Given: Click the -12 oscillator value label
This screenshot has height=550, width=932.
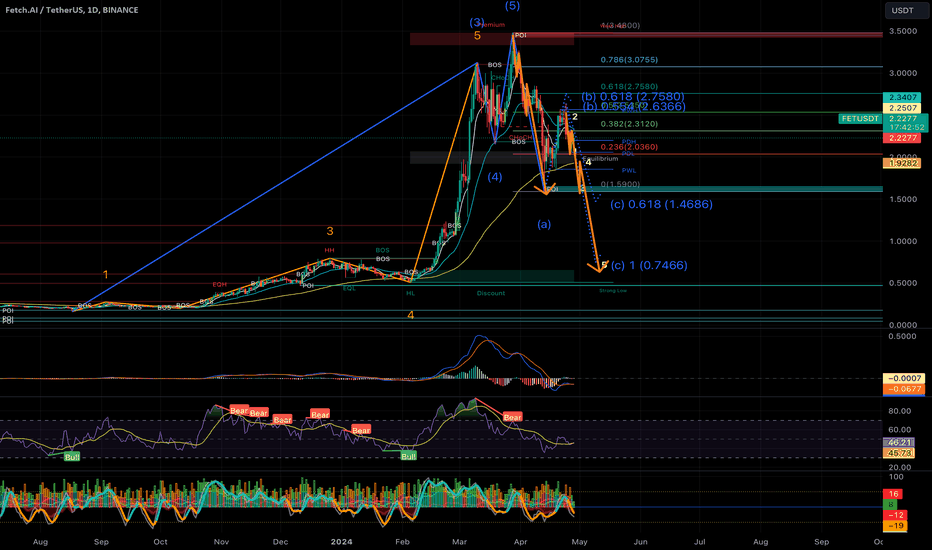Looking at the screenshot, I should pos(895,515).
